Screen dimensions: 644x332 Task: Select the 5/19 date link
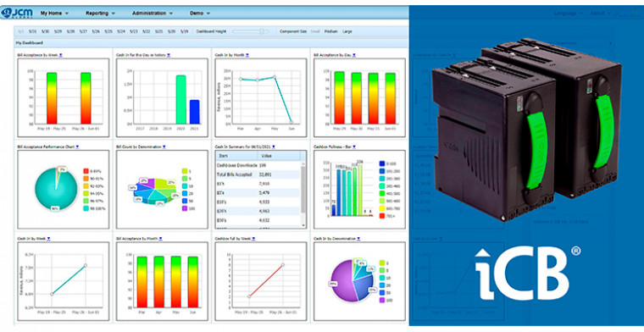184,31
